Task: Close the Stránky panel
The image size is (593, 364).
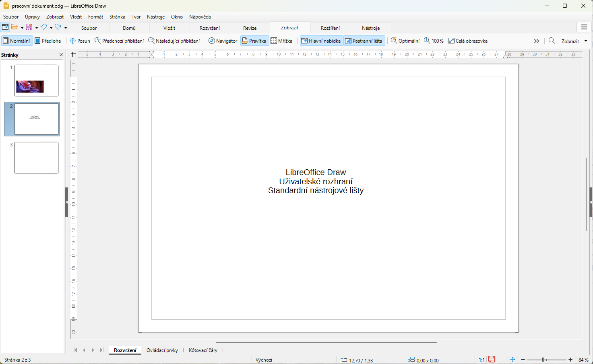Action: 61,55
